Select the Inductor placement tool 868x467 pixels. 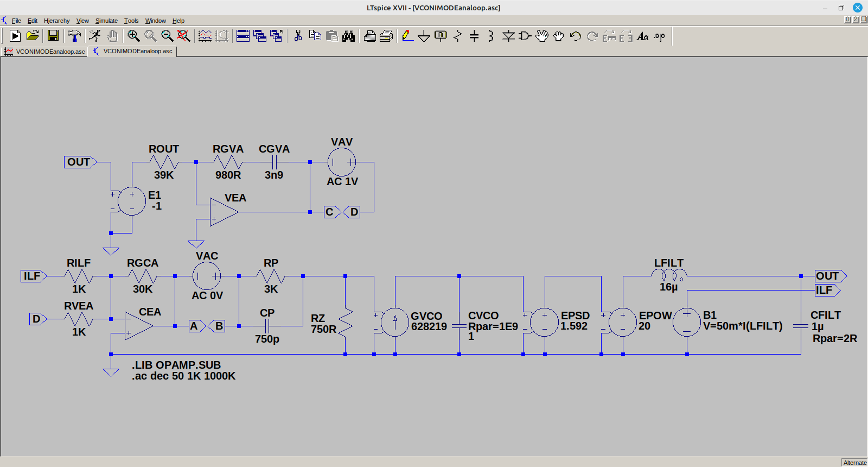click(491, 36)
